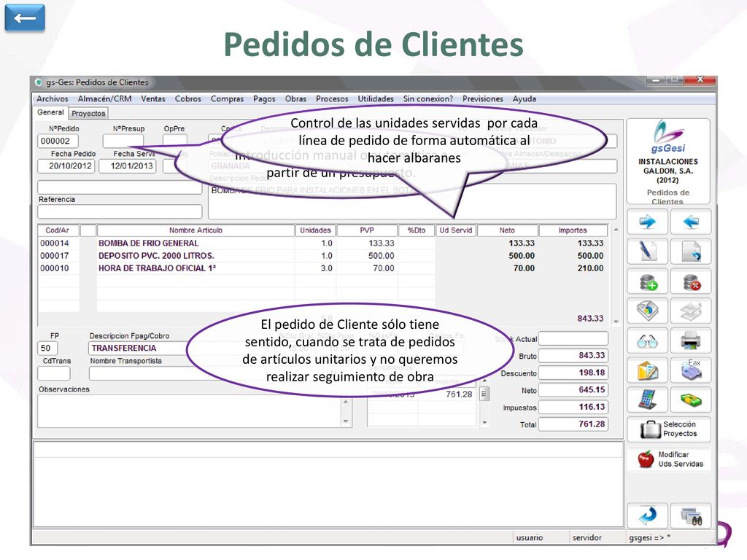Image resolution: width=747 pixels, height=560 pixels.
Task: Open the Obras menu
Action: 296,98
